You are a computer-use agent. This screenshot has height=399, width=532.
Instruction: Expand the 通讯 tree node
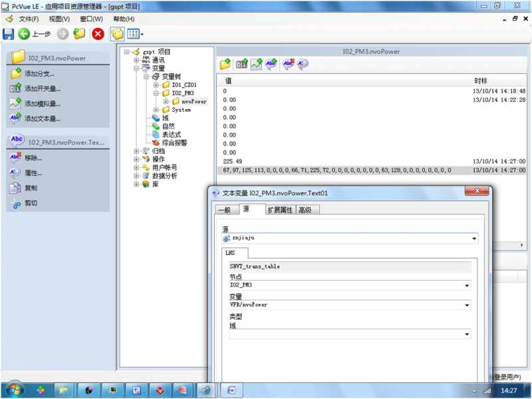coord(136,61)
